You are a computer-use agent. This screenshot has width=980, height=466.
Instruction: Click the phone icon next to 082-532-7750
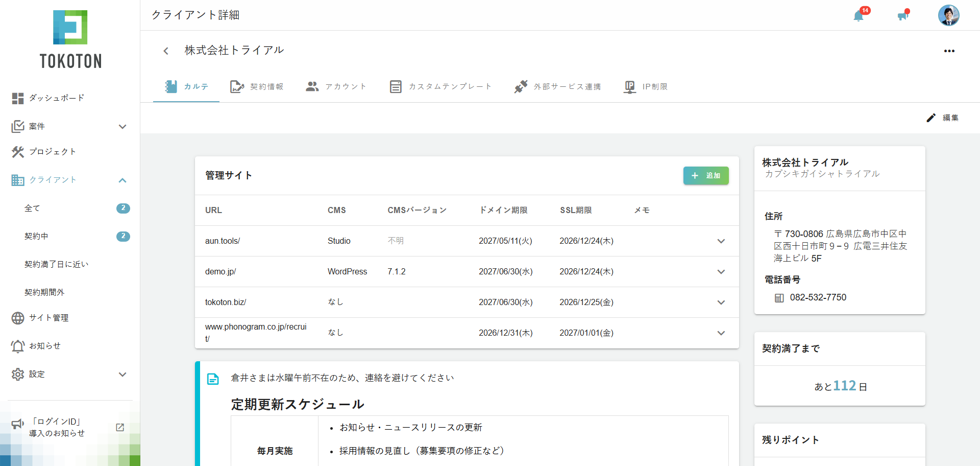point(779,298)
